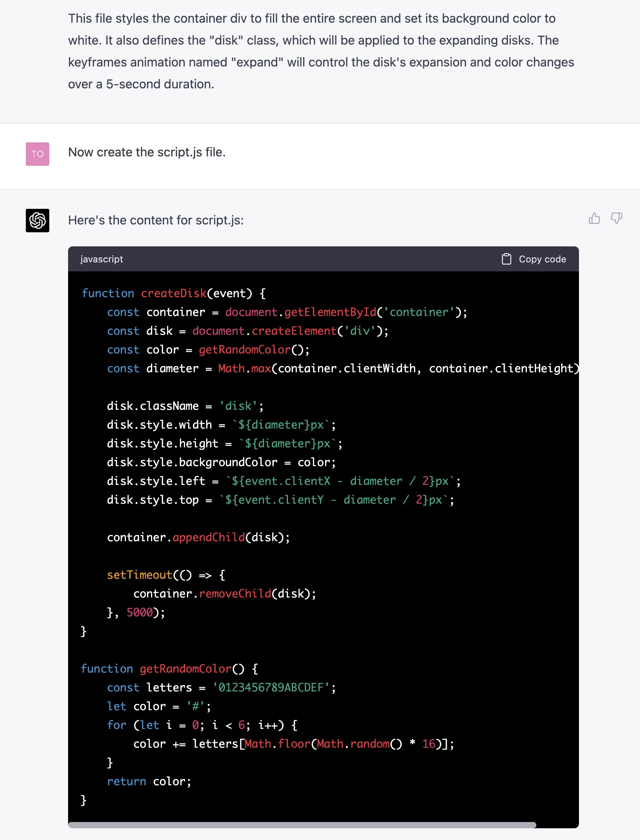Image resolution: width=640 pixels, height=840 pixels.
Task: Click the line declaring const container
Action: tap(287, 312)
